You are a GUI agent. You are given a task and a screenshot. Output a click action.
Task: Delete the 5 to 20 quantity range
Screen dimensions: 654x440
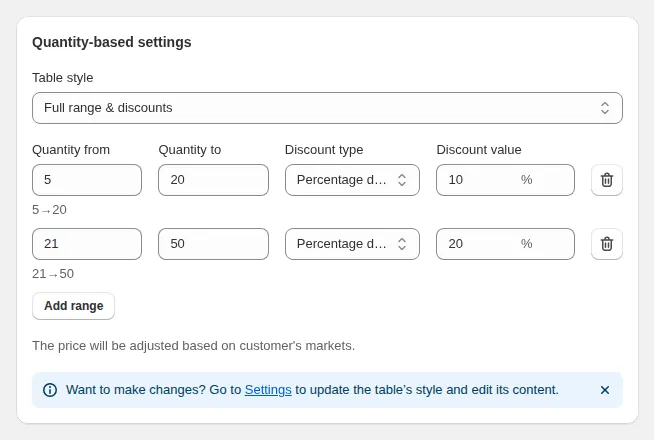click(606, 180)
